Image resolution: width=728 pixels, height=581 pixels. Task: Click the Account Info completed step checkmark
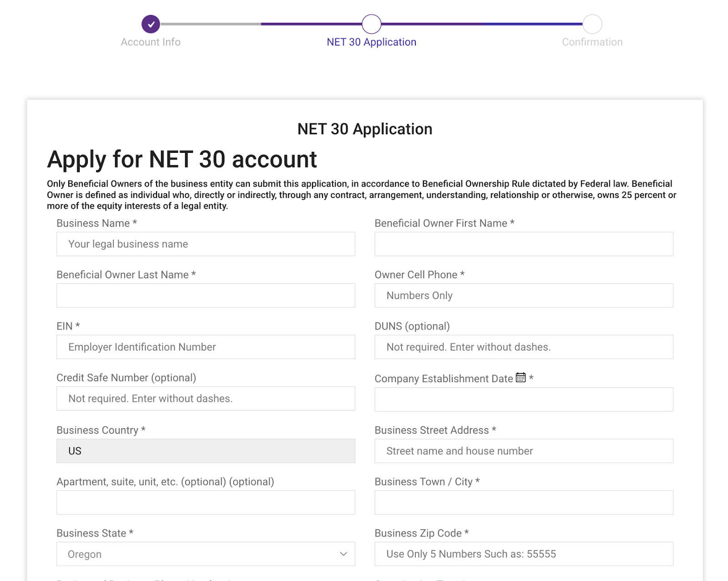(151, 24)
